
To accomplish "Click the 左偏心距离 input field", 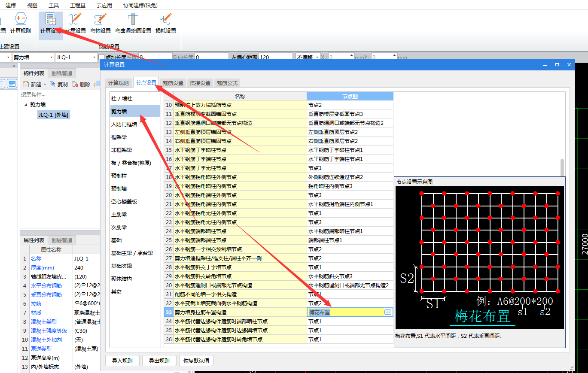I will [x=275, y=57].
